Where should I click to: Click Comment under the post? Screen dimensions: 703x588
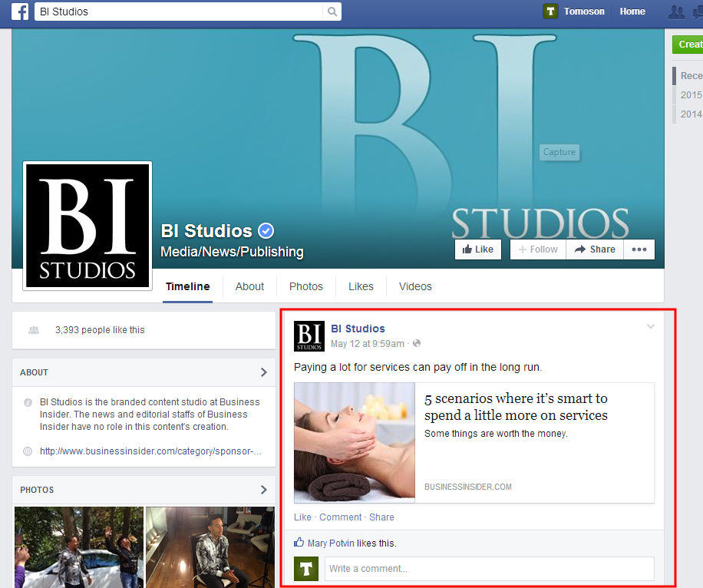(x=340, y=517)
